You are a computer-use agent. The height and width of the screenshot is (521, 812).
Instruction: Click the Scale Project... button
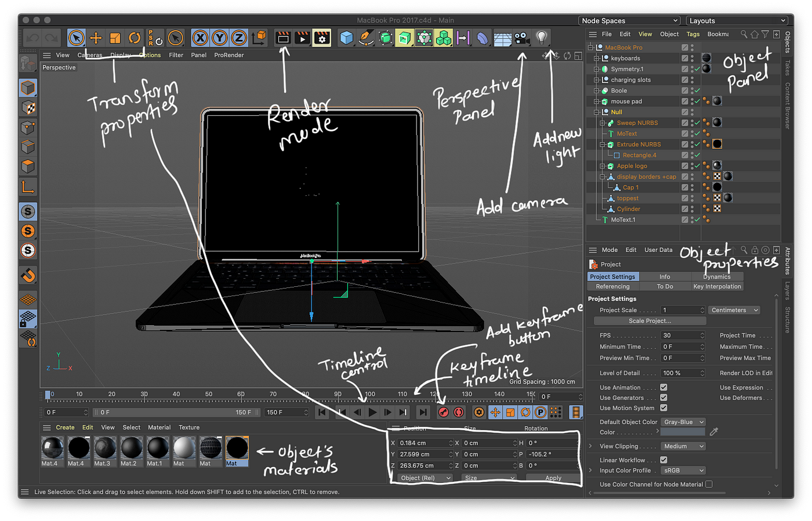tap(650, 320)
